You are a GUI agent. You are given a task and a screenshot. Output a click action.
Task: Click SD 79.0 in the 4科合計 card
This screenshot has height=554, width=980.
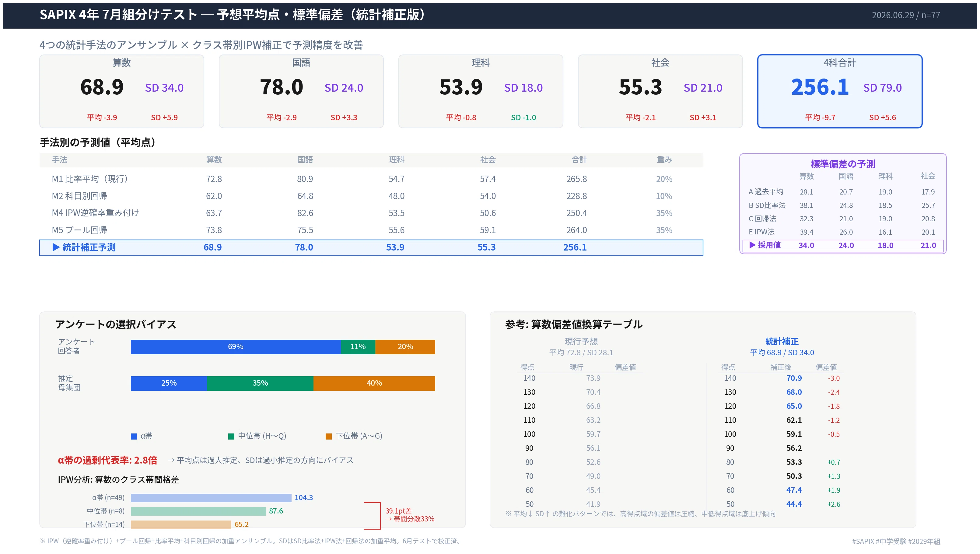[883, 88]
